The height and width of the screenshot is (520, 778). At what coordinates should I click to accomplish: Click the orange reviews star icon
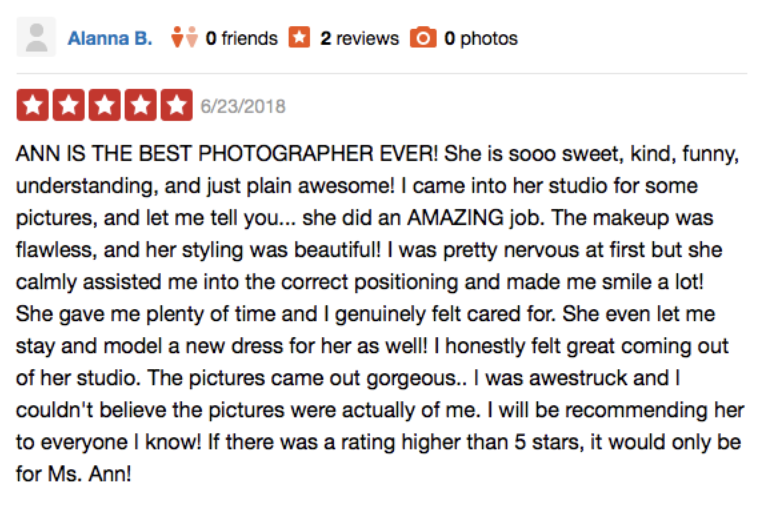pyautogui.click(x=299, y=37)
